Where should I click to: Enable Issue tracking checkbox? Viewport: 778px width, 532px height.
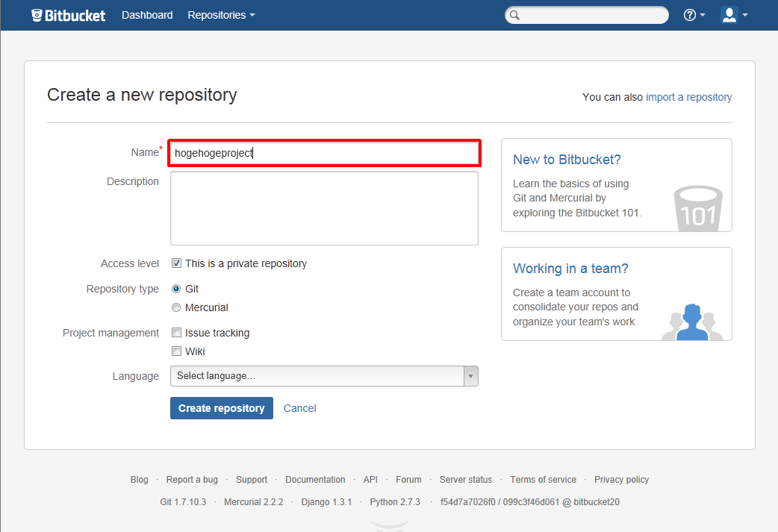176,333
